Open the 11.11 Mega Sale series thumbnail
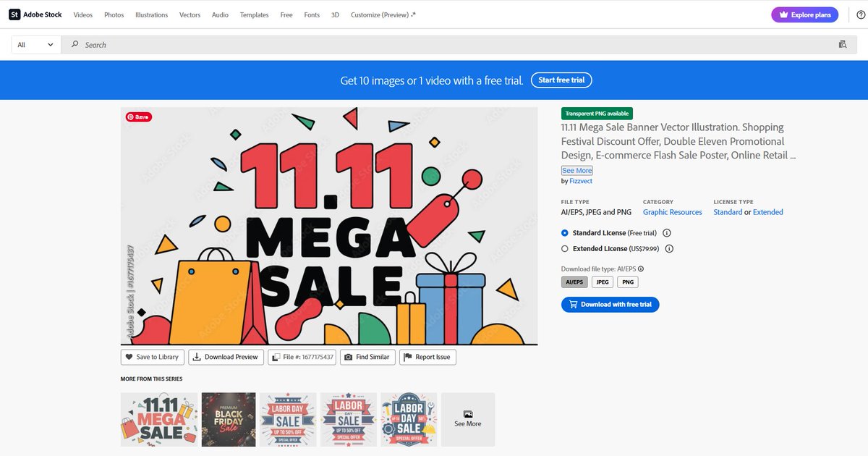This screenshot has height=456, width=868. point(159,419)
